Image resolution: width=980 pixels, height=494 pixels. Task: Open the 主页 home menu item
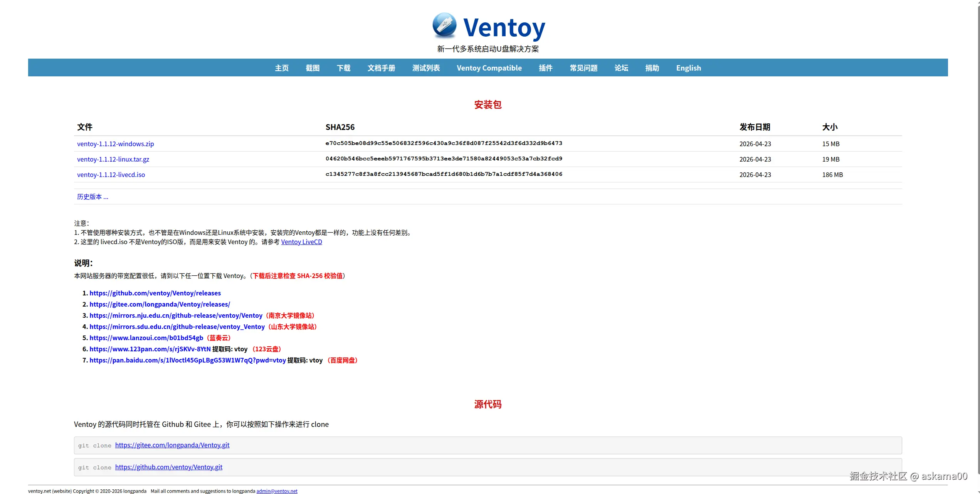(x=282, y=68)
